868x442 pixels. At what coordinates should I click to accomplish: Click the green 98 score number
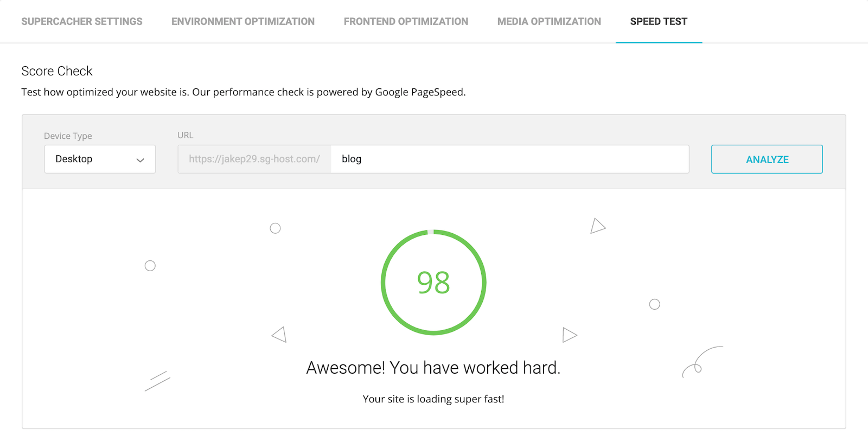(x=433, y=283)
